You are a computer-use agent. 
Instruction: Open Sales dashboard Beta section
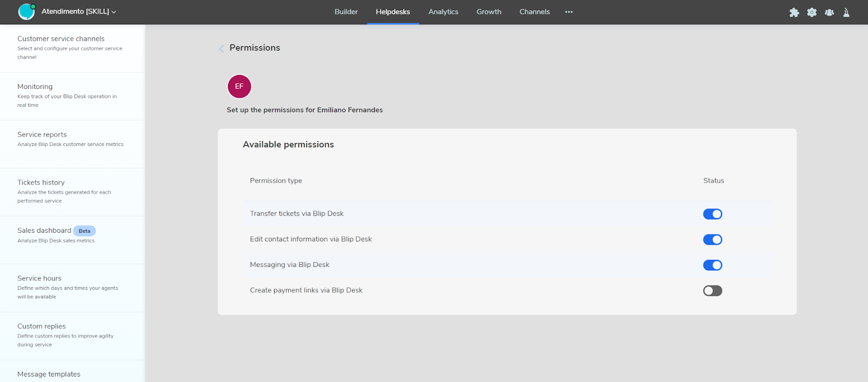(x=44, y=231)
